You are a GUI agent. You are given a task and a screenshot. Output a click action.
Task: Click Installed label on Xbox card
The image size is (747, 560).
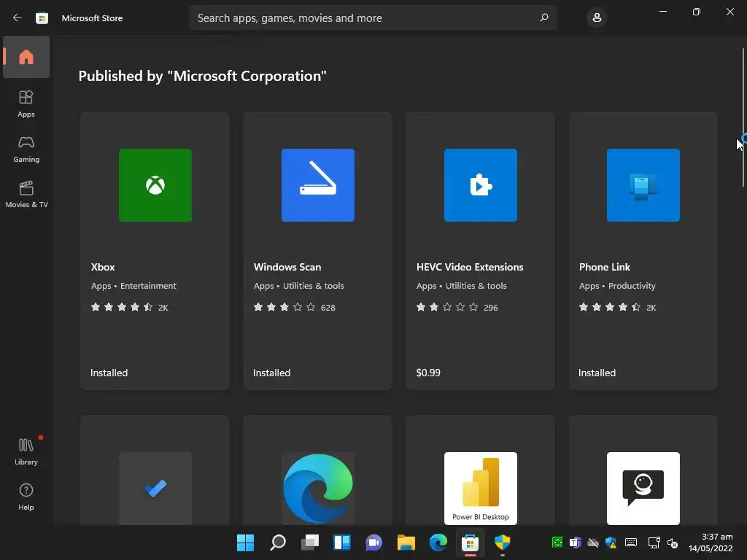(x=109, y=373)
